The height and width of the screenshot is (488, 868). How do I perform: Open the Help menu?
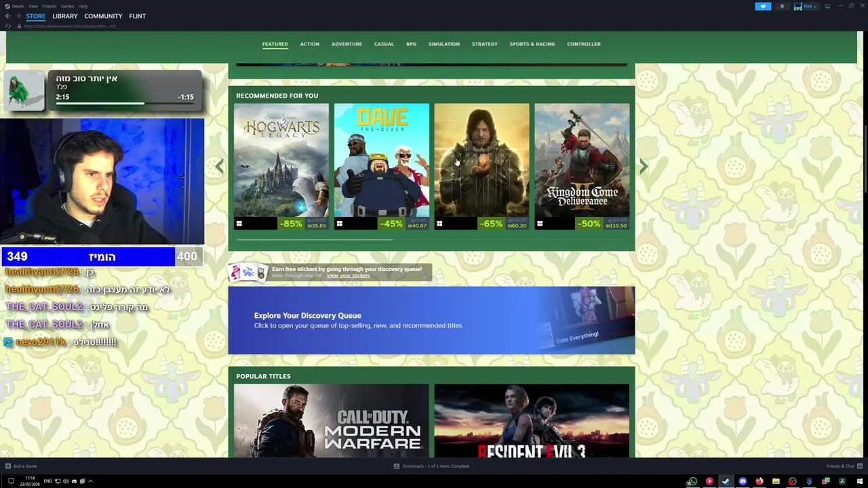pyautogui.click(x=83, y=6)
